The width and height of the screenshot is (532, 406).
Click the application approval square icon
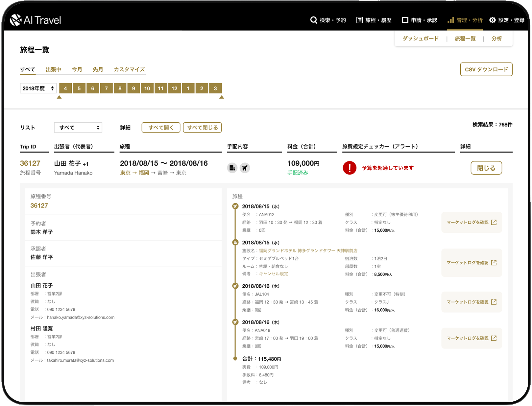[405, 20]
